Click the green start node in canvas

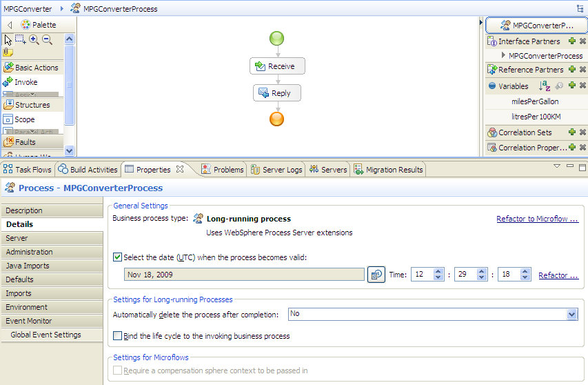point(276,38)
